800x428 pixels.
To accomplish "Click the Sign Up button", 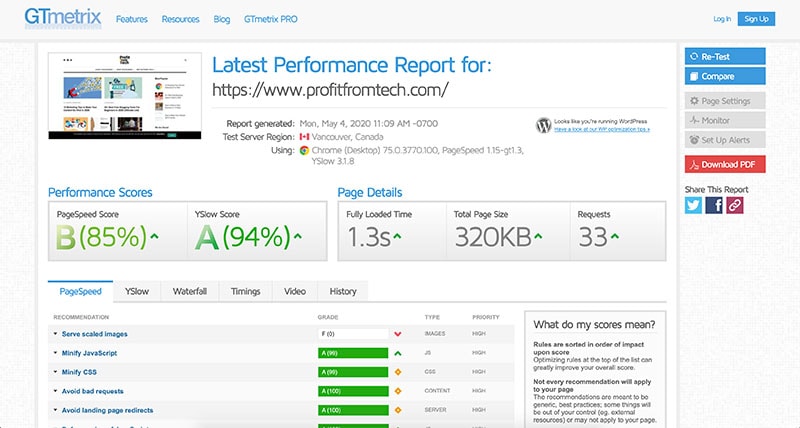I will pos(756,19).
